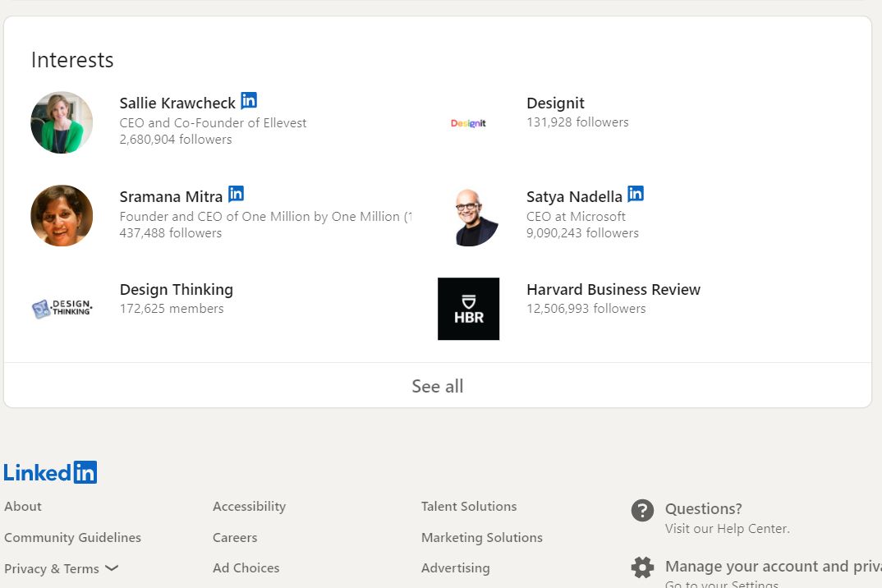Open Manage your account and privacy link

(774, 566)
